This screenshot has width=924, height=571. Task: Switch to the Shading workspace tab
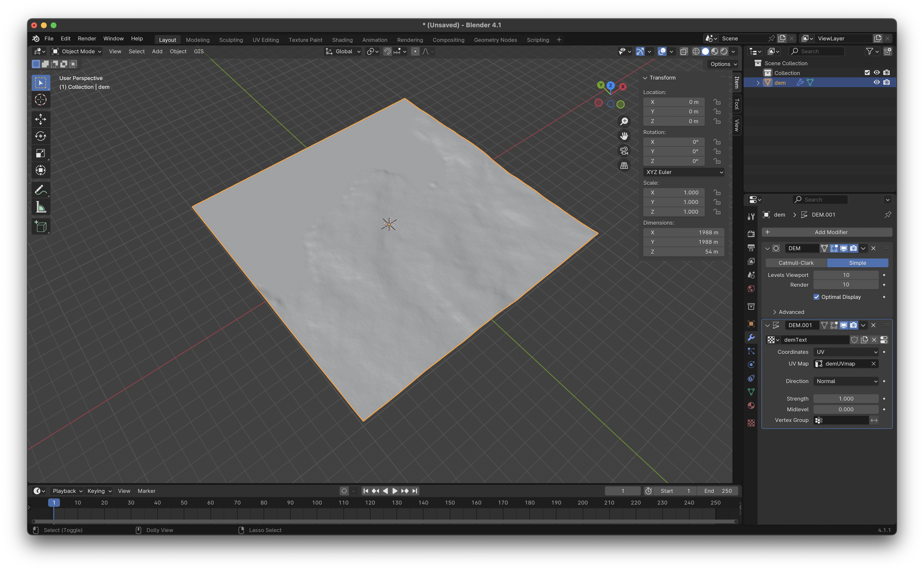(x=342, y=40)
